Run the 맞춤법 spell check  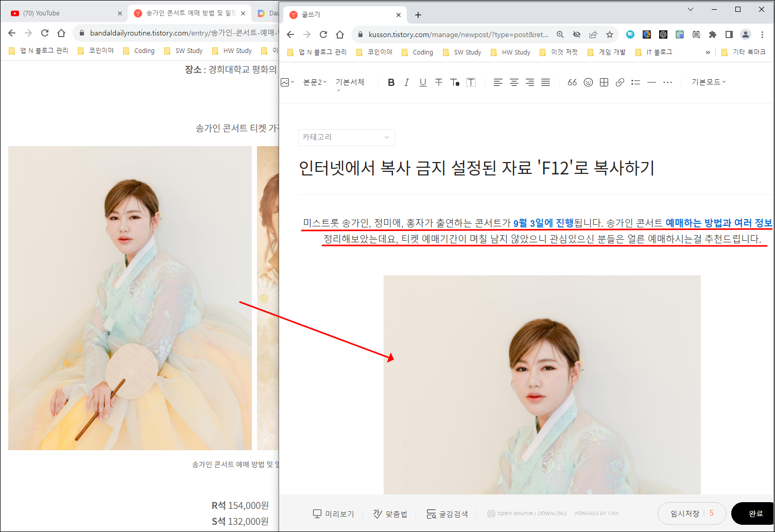point(390,513)
